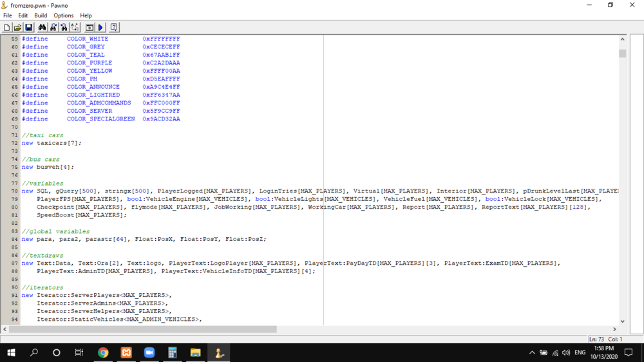Click PlayerText:AdminTD on line 88
644x362 pixels.
(71, 271)
